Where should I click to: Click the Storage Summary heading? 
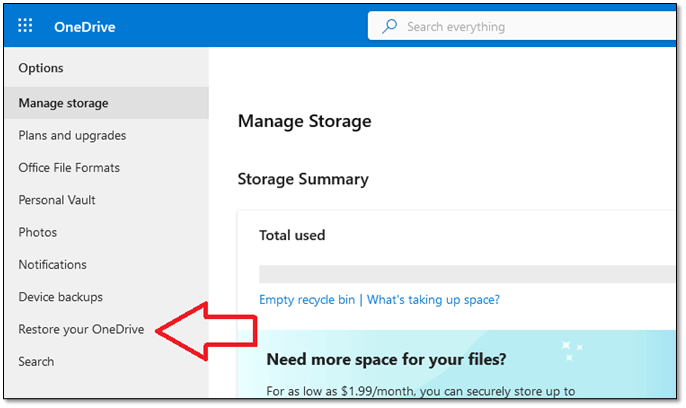(x=303, y=179)
